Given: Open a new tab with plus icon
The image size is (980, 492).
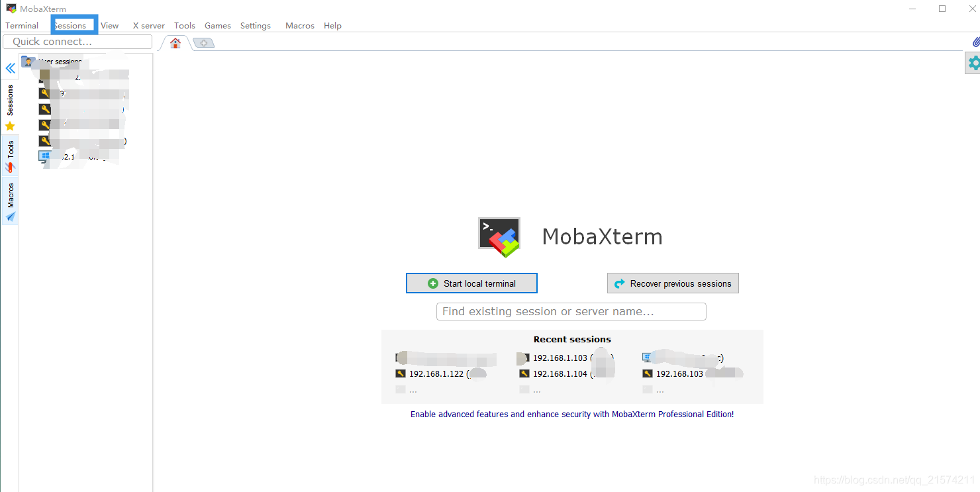Looking at the screenshot, I should tap(204, 43).
